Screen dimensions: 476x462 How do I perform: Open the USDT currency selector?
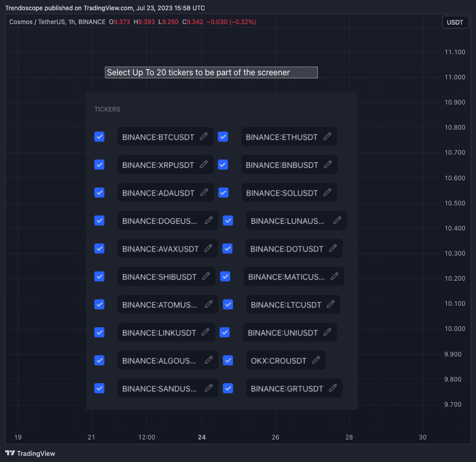(x=455, y=22)
